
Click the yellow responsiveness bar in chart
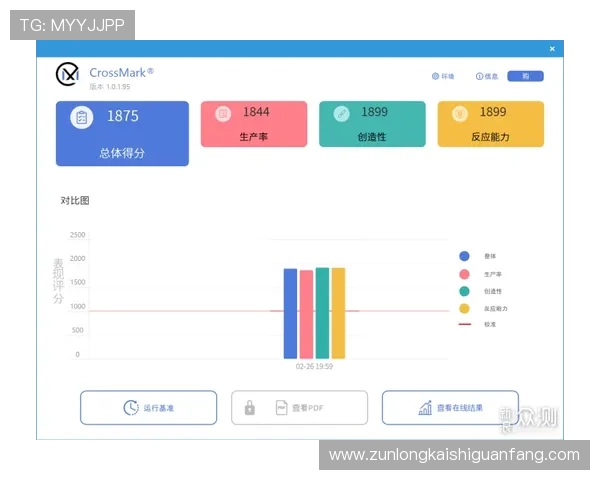[338, 313]
